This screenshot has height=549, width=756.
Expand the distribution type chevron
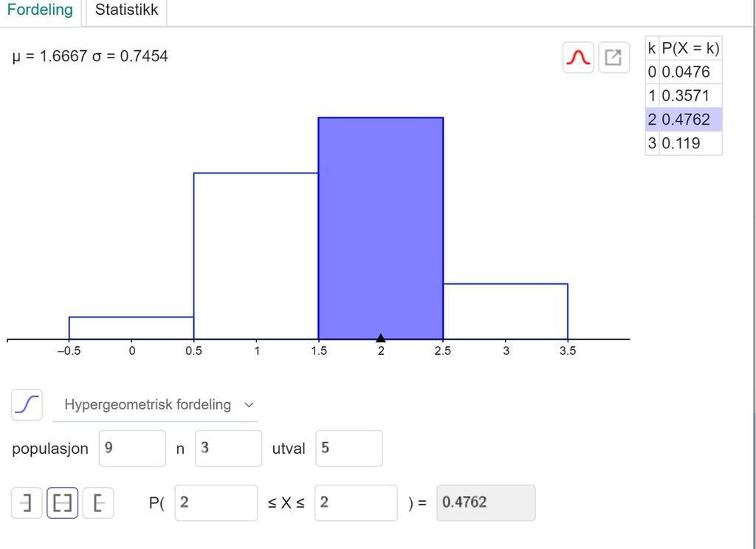coord(249,405)
